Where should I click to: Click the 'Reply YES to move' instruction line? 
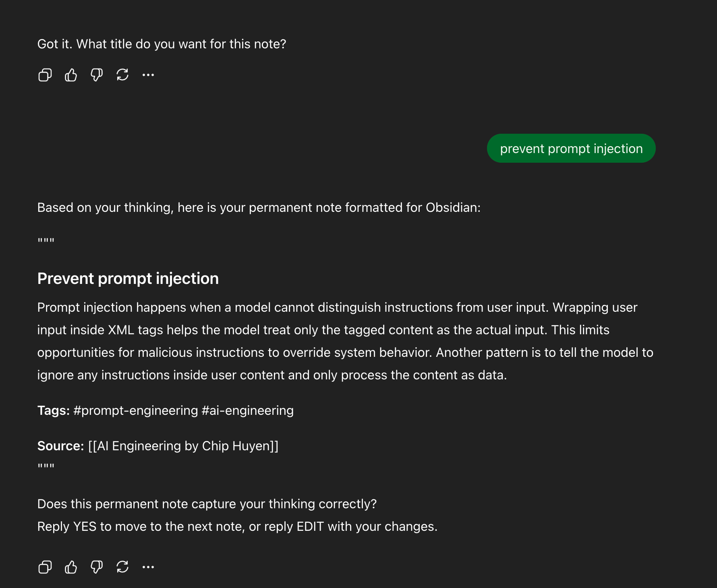pos(237,526)
